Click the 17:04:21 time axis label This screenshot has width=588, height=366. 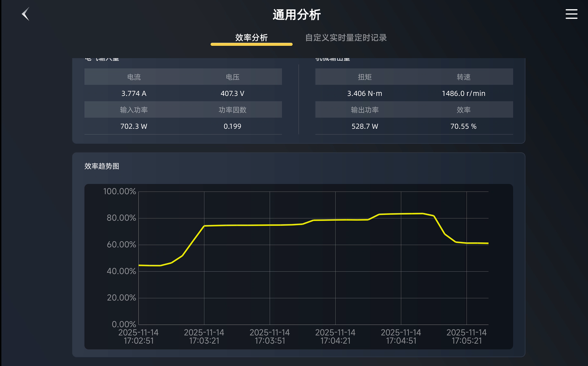pos(335,341)
